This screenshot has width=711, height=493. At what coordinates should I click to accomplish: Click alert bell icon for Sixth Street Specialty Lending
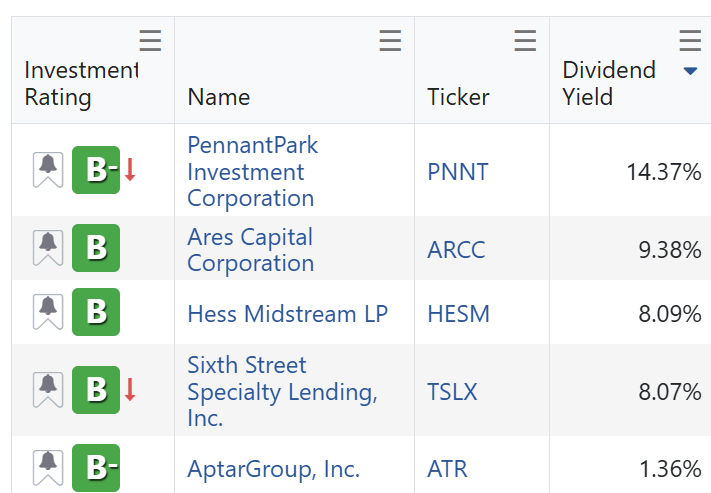click(48, 390)
